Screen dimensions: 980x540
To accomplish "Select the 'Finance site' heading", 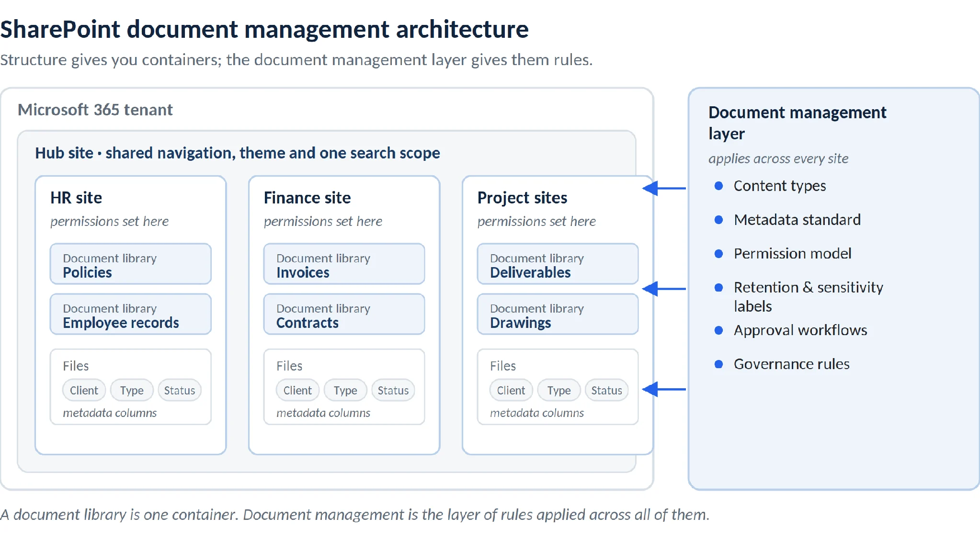I will pyautogui.click(x=307, y=198).
